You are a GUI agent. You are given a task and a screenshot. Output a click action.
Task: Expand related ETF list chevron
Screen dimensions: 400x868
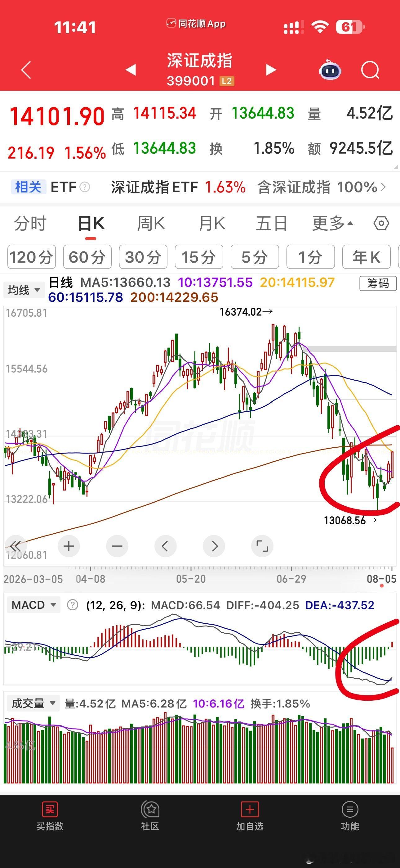pyautogui.click(x=383, y=187)
